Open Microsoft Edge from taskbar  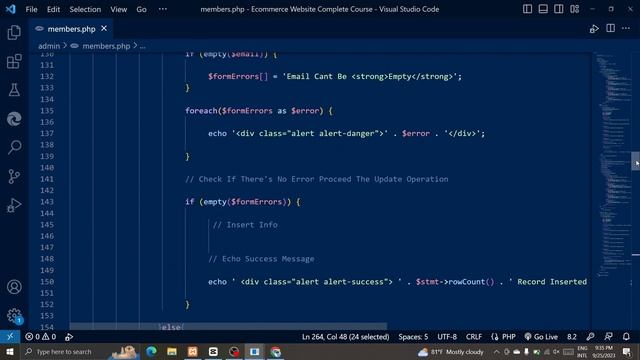[x=151, y=351]
